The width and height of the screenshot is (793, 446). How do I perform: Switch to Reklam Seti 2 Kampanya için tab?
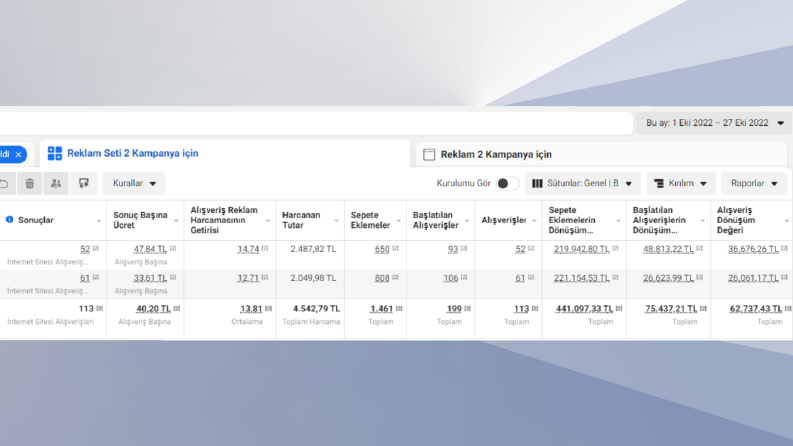coord(225,153)
